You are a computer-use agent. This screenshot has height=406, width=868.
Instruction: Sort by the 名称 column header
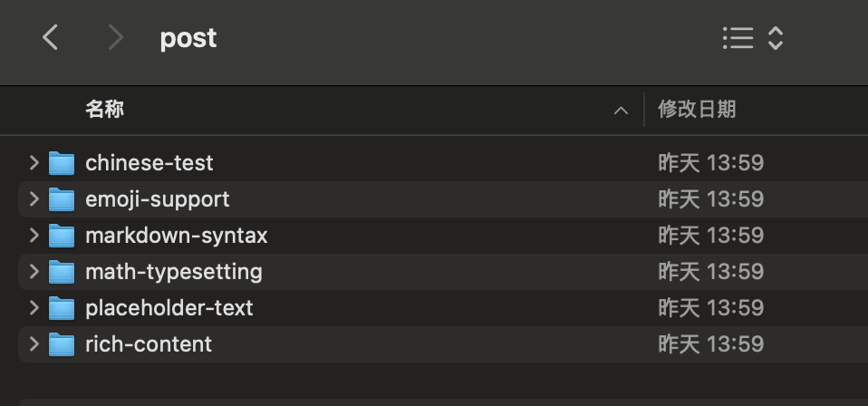pyautogui.click(x=105, y=110)
